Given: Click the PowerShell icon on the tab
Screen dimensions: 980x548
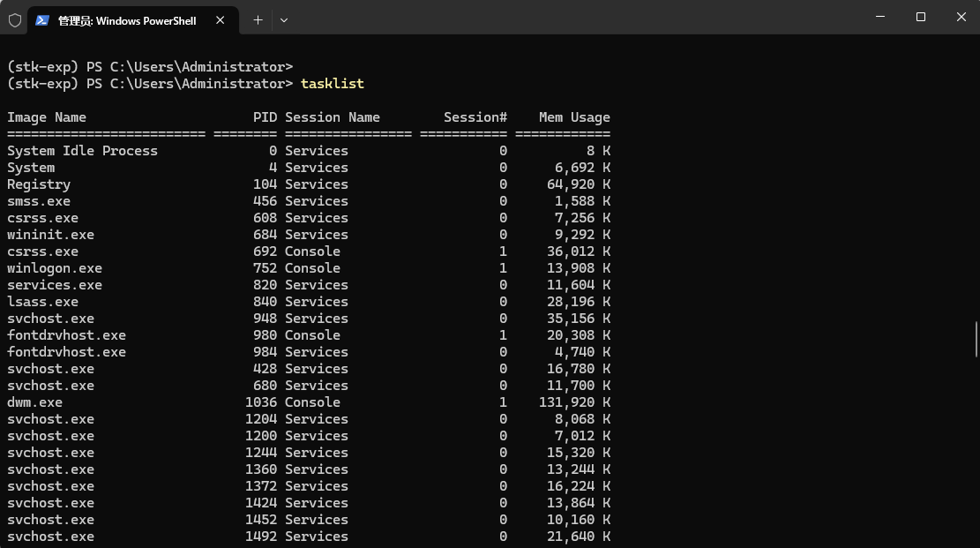Looking at the screenshot, I should [42, 20].
